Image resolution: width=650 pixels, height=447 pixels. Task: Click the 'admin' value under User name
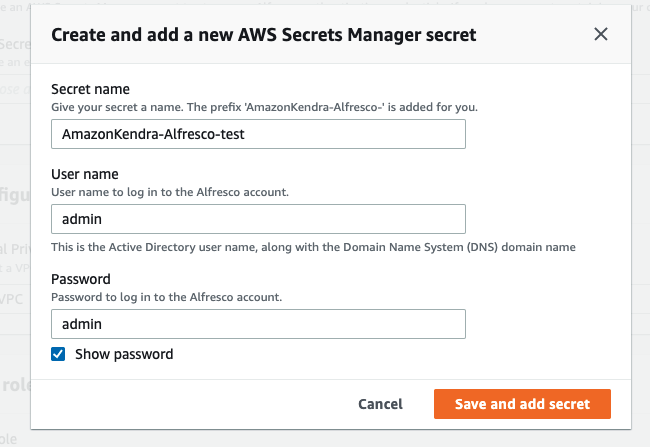(82, 218)
